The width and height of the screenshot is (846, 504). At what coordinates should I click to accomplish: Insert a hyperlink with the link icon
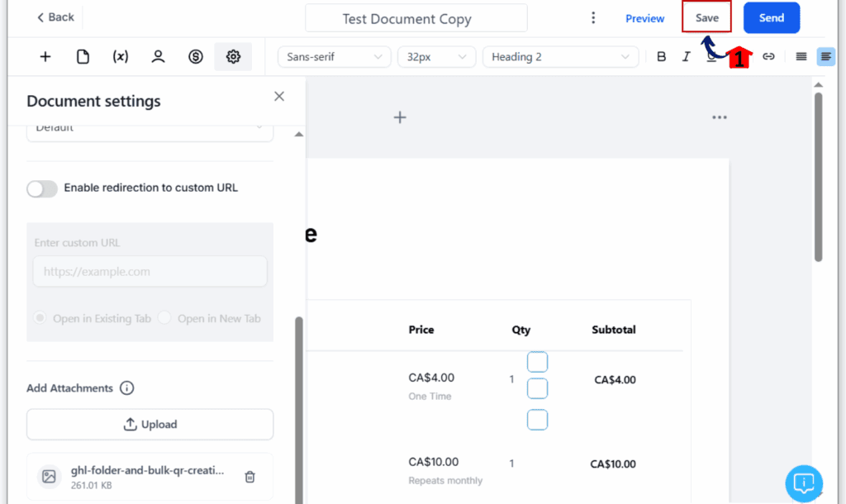point(768,57)
